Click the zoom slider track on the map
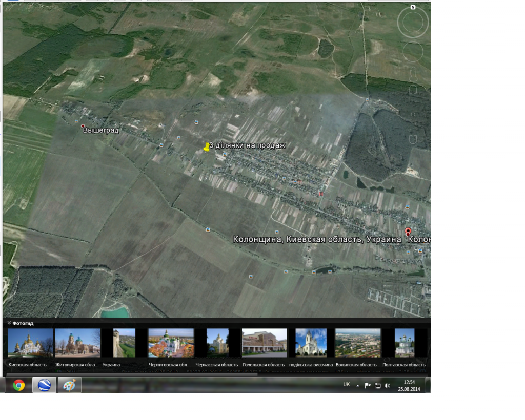 tap(413, 115)
